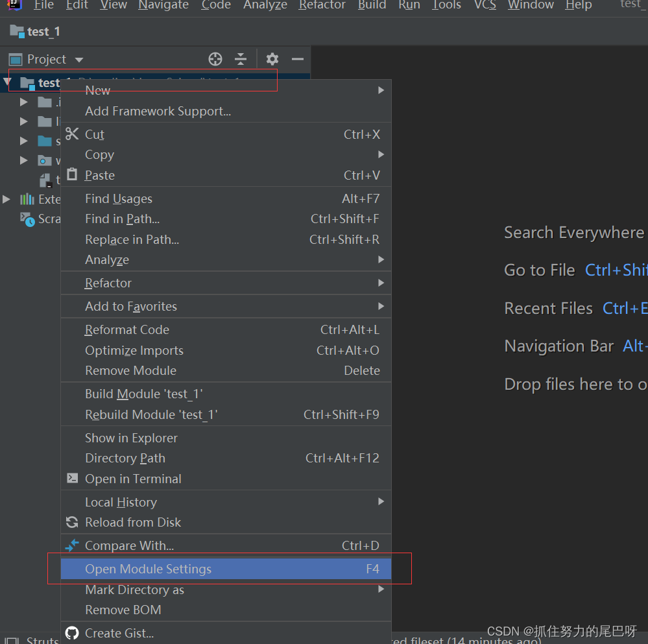The image size is (648, 644).
Task: Open the View menu
Action: (114, 5)
